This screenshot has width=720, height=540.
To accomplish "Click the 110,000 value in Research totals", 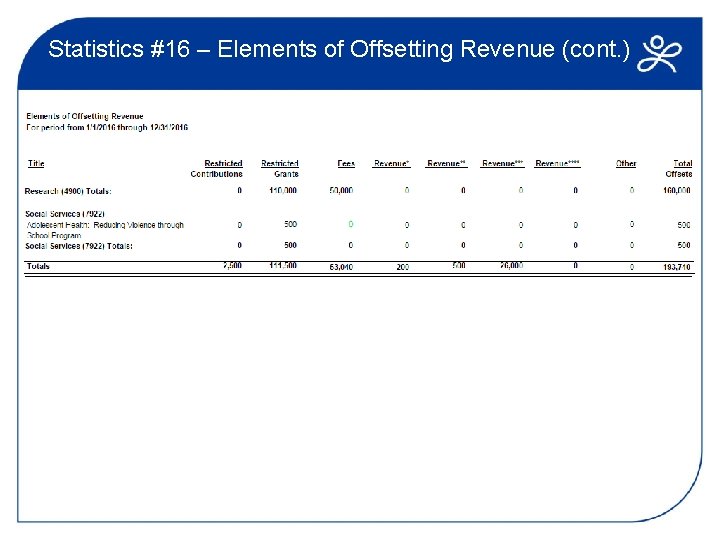I will click(x=283, y=190).
